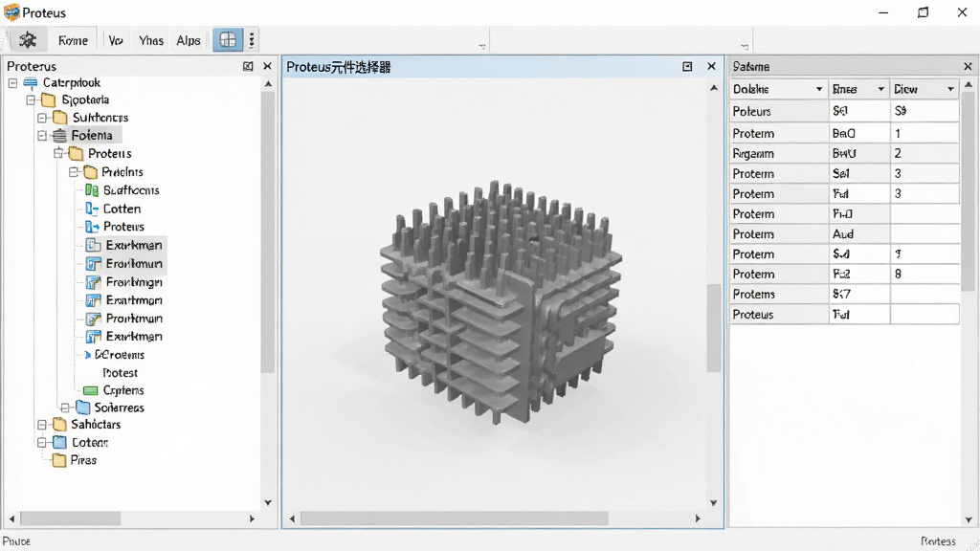
Task: Expand the Sahóctars folder
Action: pyautogui.click(x=42, y=424)
